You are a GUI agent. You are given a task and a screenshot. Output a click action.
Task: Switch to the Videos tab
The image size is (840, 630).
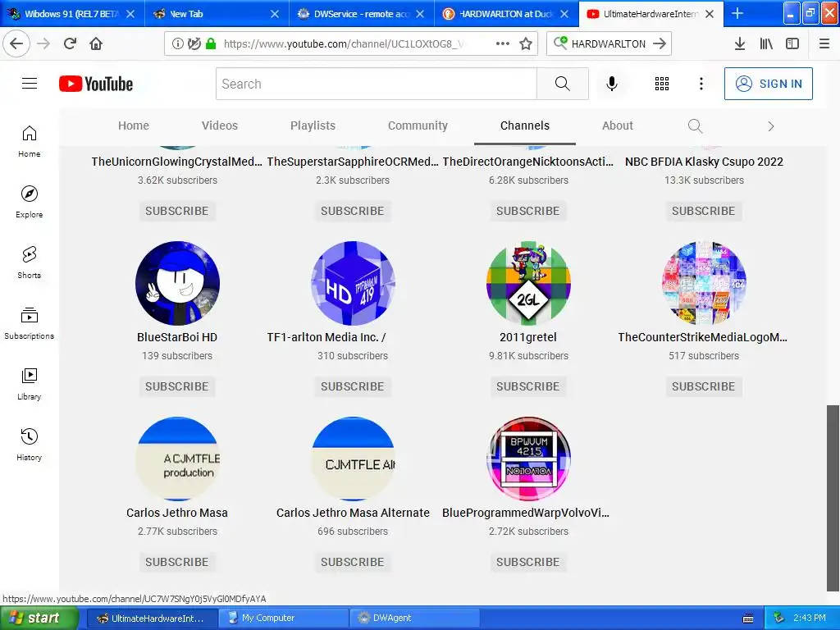tap(220, 126)
